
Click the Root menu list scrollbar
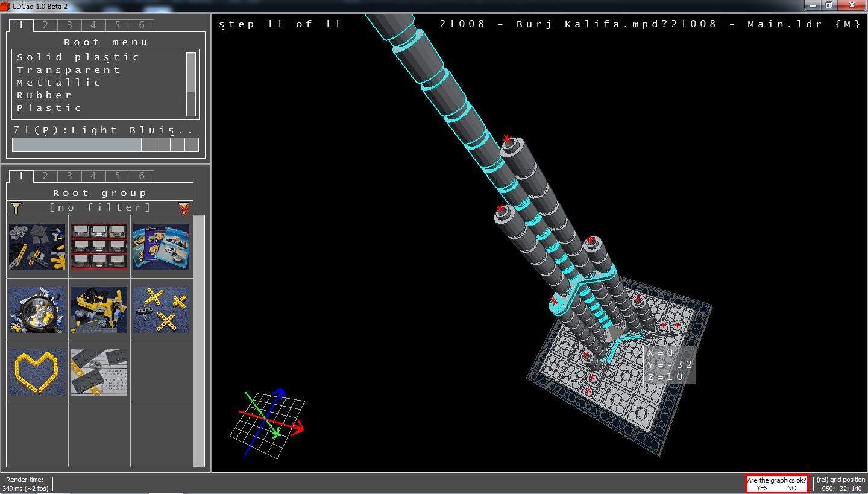click(x=191, y=84)
